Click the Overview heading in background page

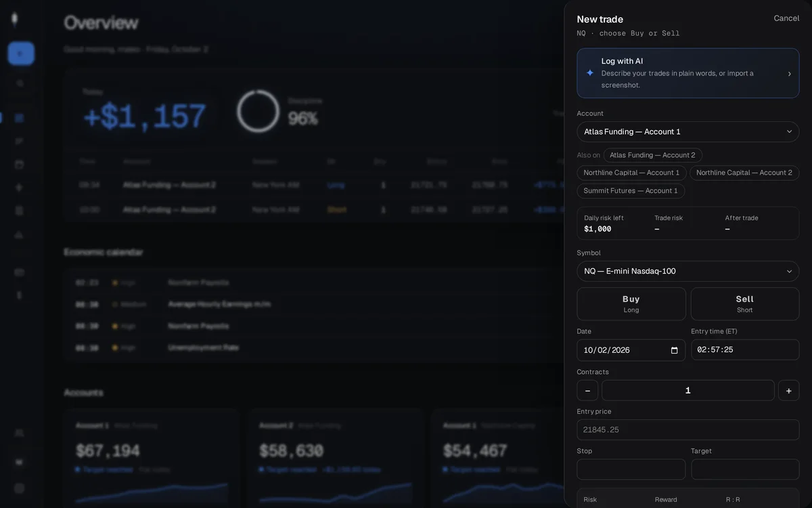click(101, 23)
